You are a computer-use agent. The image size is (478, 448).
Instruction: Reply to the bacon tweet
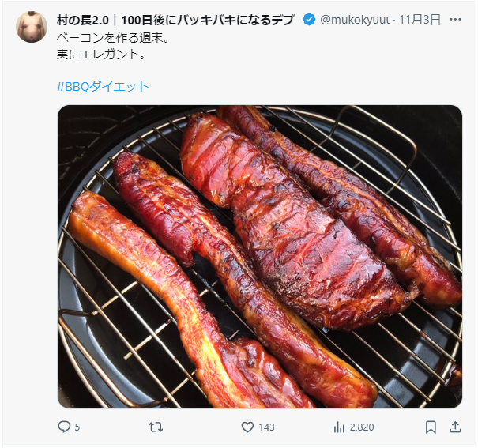[65, 427]
